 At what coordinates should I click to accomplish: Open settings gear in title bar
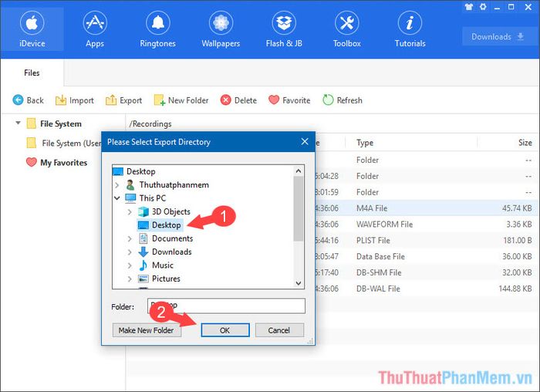[483, 6]
